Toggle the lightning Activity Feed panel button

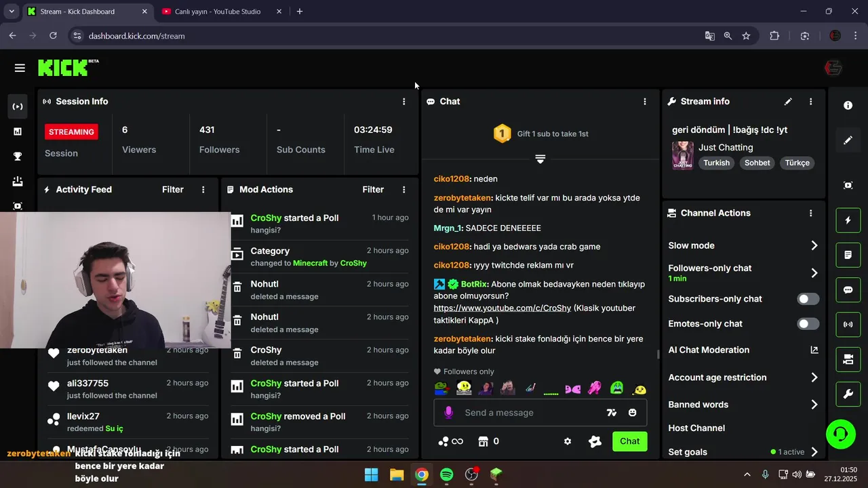848,220
